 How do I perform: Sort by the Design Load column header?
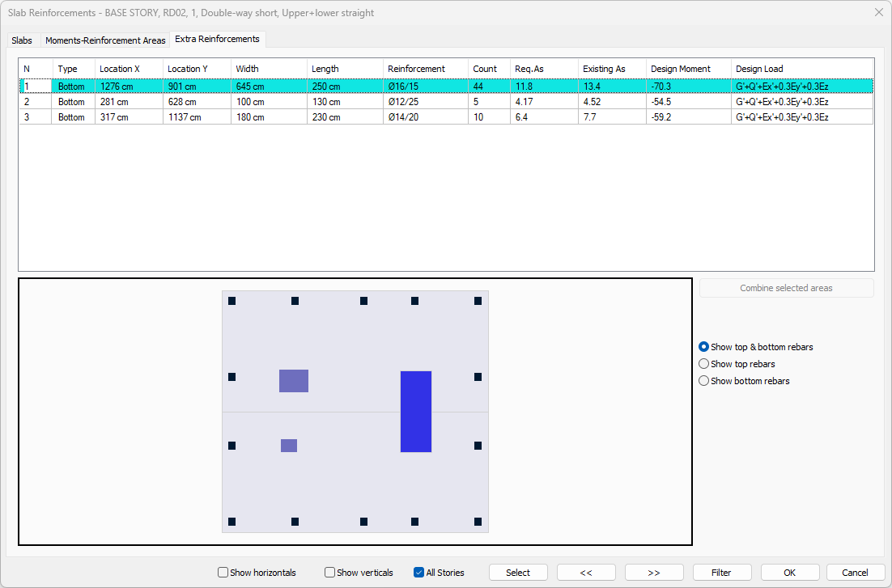[x=802, y=69]
